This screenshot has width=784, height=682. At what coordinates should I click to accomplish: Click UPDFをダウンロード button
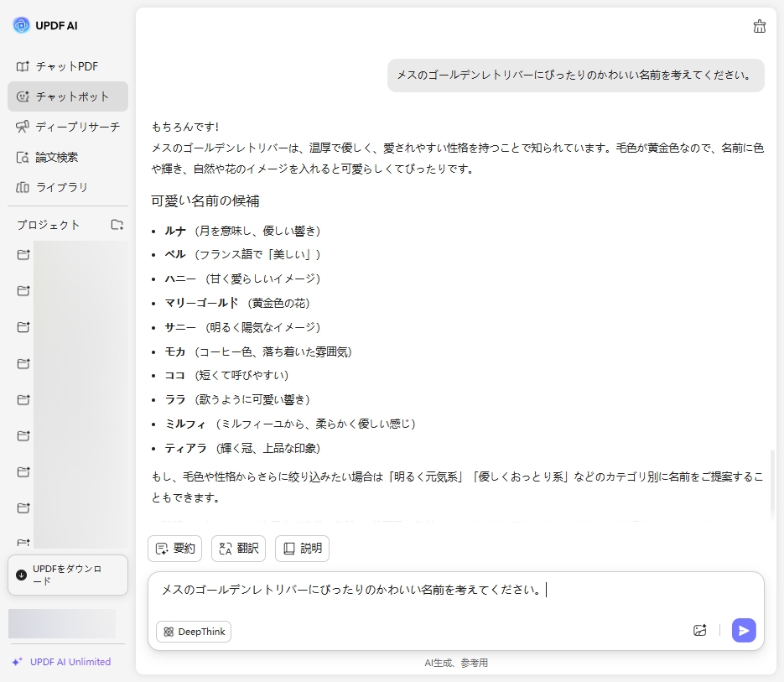[68, 575]
